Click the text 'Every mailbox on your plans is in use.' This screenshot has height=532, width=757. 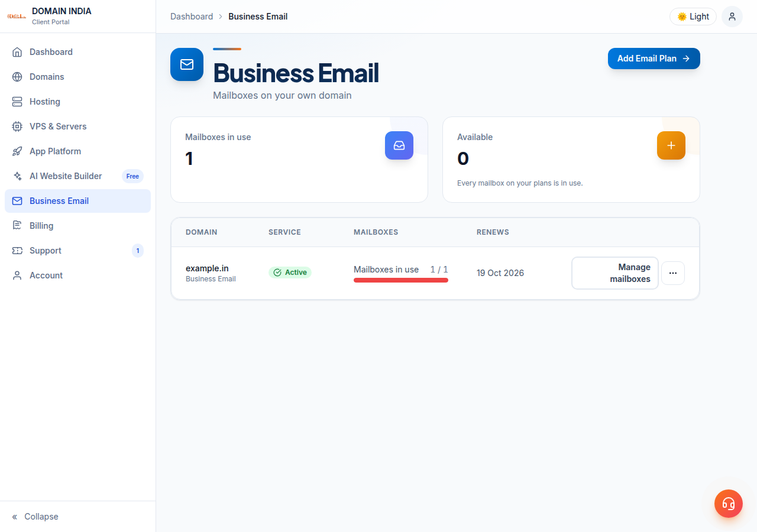(520, 183)
